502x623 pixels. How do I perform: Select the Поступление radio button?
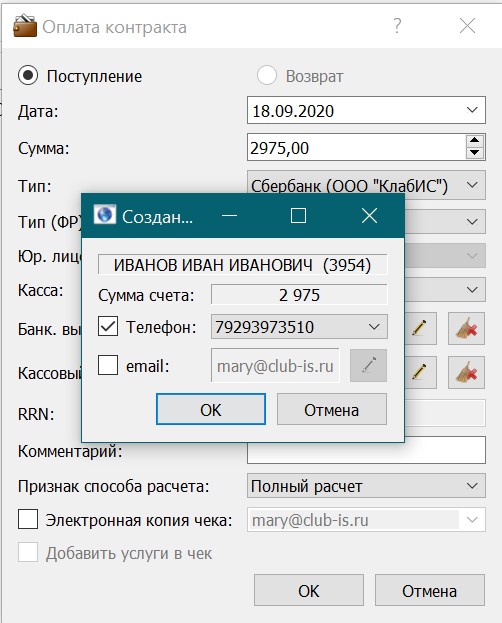tap(28, 75)
